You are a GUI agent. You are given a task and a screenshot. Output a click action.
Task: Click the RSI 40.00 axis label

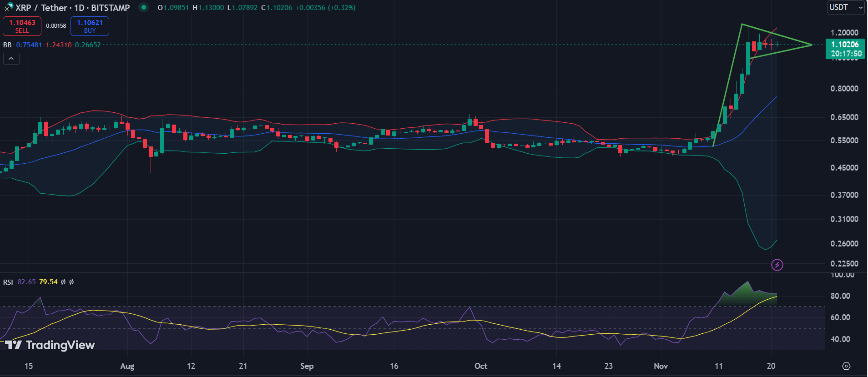[840, 339]
